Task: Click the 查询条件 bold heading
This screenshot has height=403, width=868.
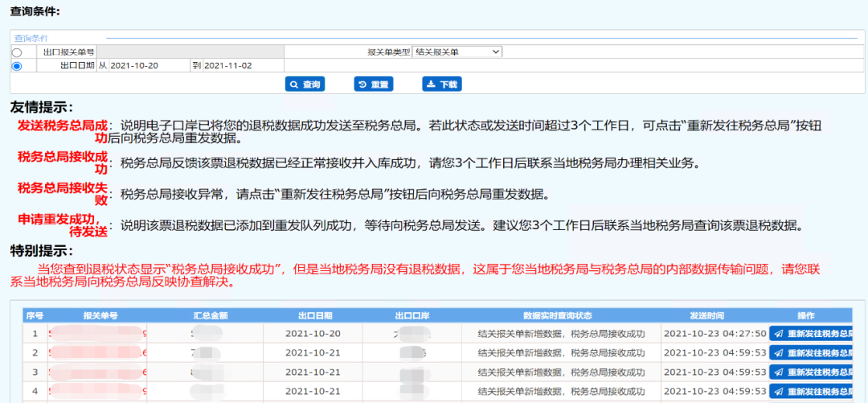Action: pos(35,11)
